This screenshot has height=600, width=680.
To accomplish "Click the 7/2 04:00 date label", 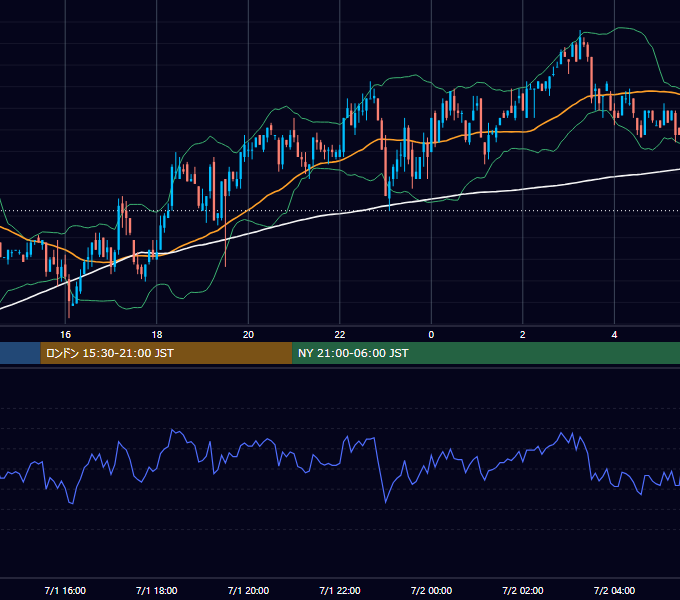I will (614, 590).
